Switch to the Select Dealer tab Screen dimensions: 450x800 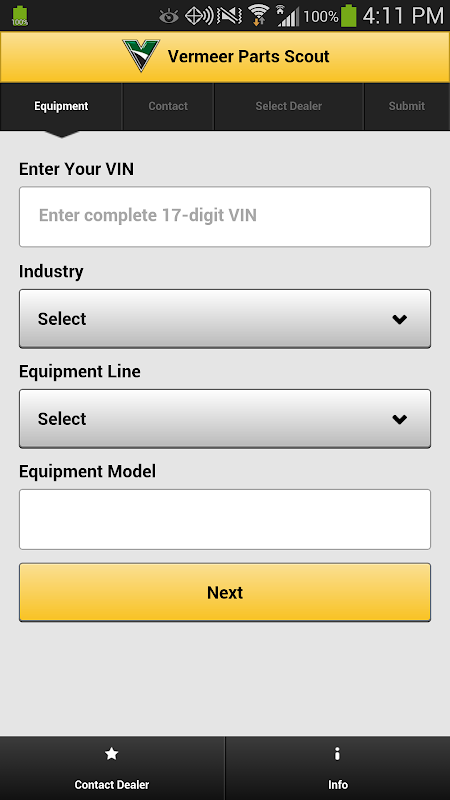pos(289,107)
